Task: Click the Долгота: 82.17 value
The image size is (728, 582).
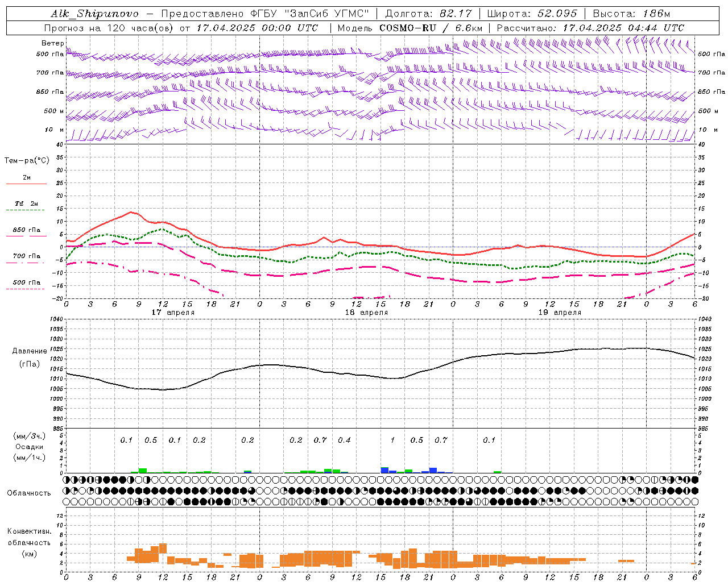Action: point(428,14)
